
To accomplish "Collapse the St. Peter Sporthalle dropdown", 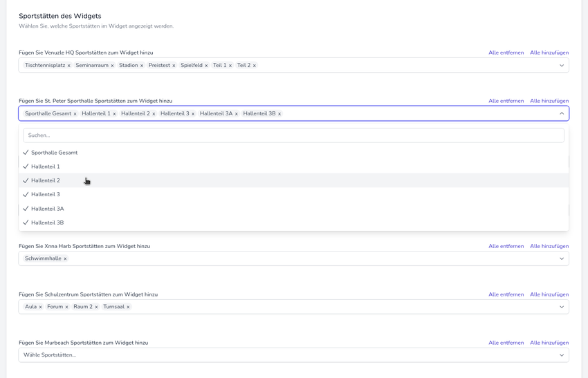I will (561, 114).
